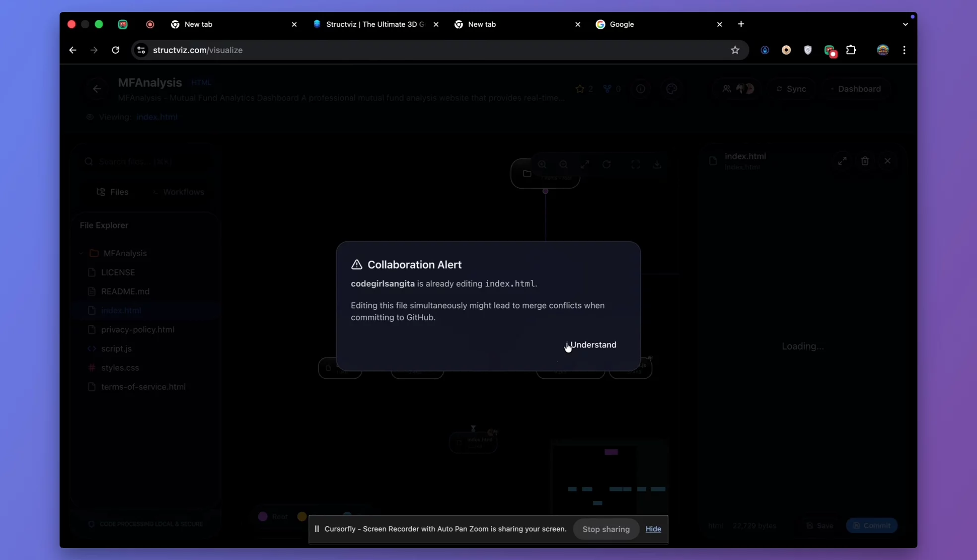
Task: Zoom in on the graph canvas
Action: tap(542, 164)
